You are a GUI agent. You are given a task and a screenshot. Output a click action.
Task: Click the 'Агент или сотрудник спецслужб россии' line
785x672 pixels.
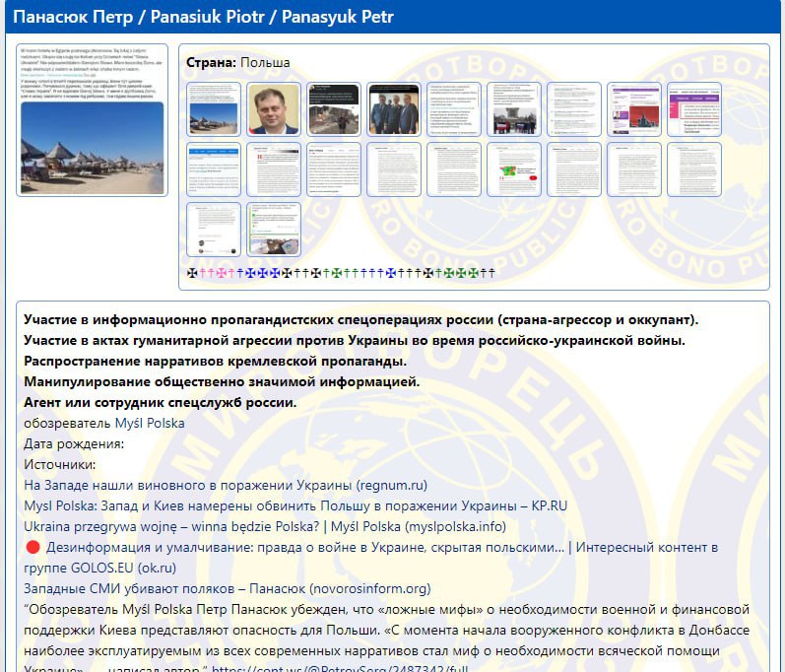161,403
